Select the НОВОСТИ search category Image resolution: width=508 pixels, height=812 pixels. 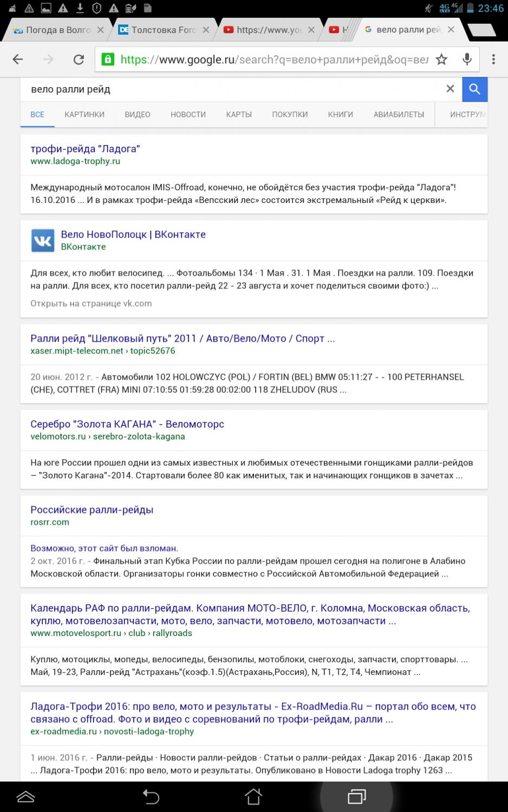coord(188,115)
